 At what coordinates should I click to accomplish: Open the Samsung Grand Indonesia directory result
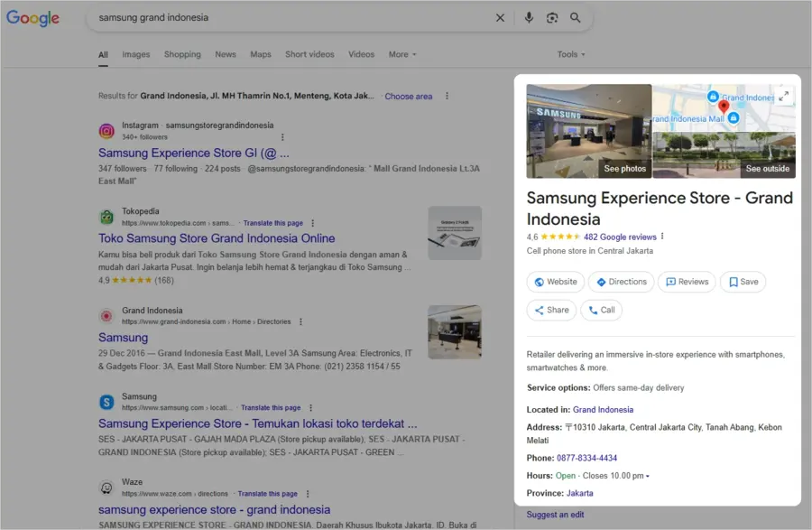coord(124,338)
